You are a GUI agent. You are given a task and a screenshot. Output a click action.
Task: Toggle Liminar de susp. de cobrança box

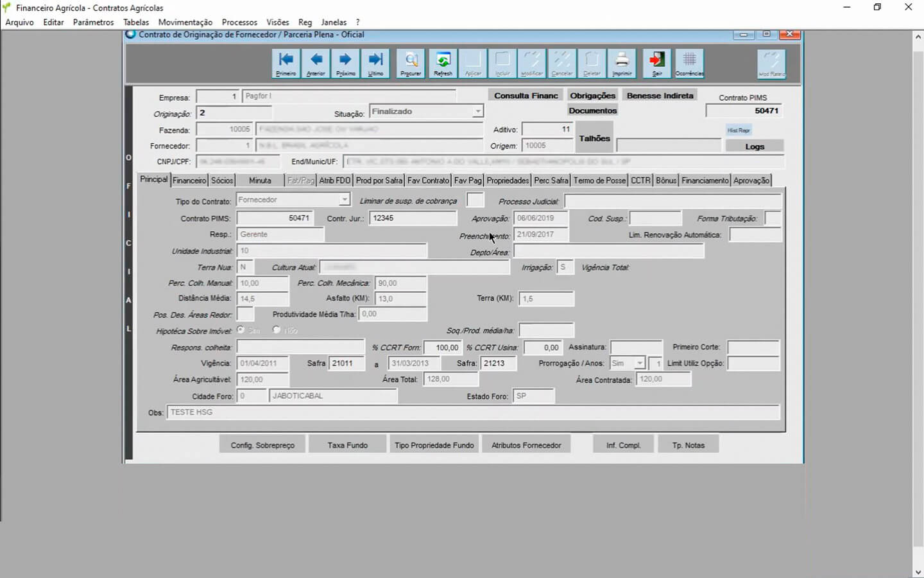click(475, 200)
